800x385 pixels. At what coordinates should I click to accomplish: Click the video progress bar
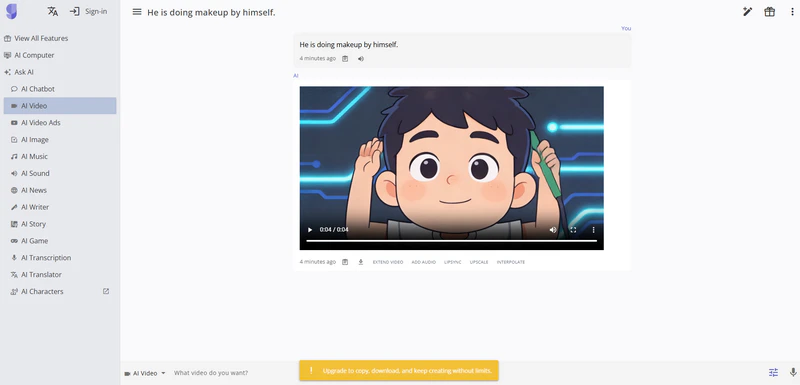452,240
